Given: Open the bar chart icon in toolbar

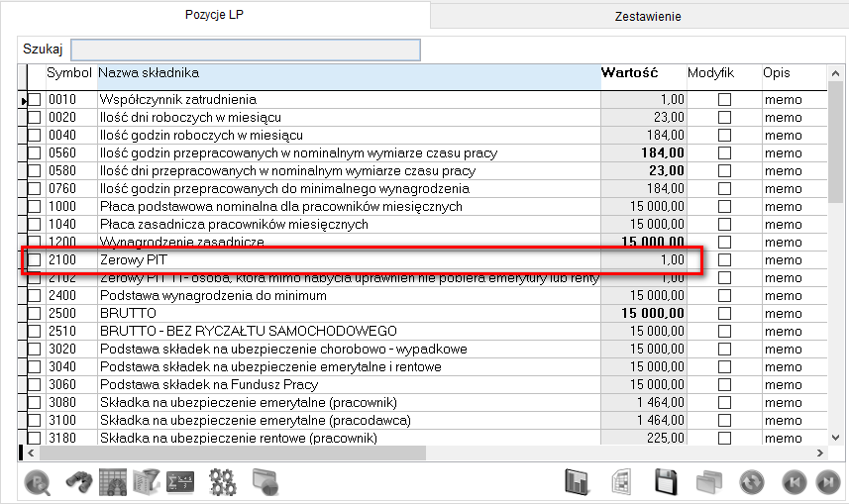Looking at the screenshot, I should tap(577, 482).
